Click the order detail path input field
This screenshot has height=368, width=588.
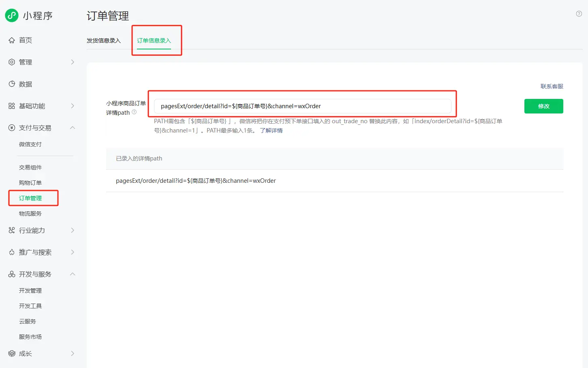(302, 106)
